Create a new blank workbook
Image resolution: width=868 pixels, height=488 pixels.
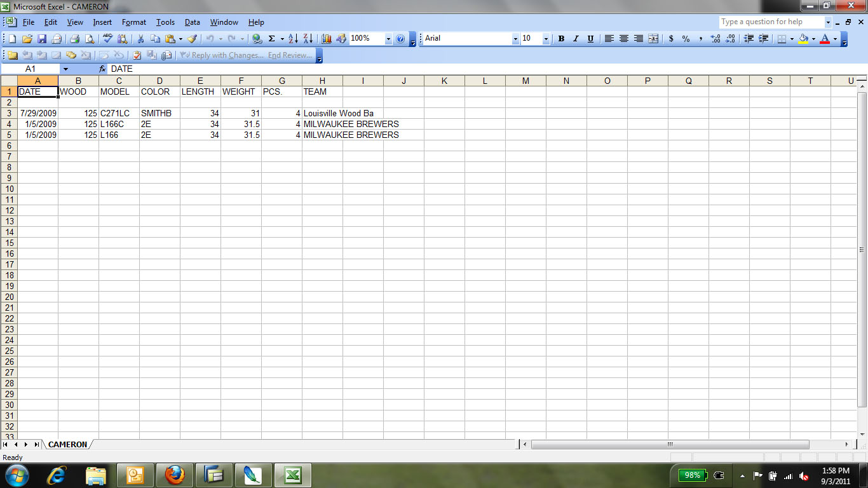[13, 39]
